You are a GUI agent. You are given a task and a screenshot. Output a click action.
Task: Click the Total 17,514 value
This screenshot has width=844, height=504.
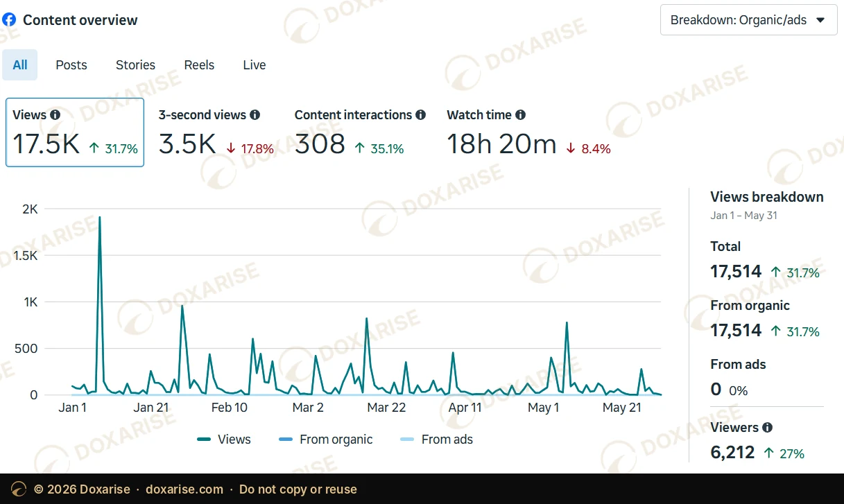736,272
